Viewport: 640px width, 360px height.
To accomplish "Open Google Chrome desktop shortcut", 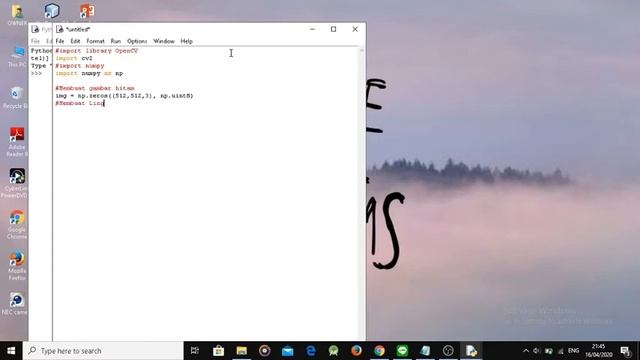I will pyautogui.click(x=16, y=224).
